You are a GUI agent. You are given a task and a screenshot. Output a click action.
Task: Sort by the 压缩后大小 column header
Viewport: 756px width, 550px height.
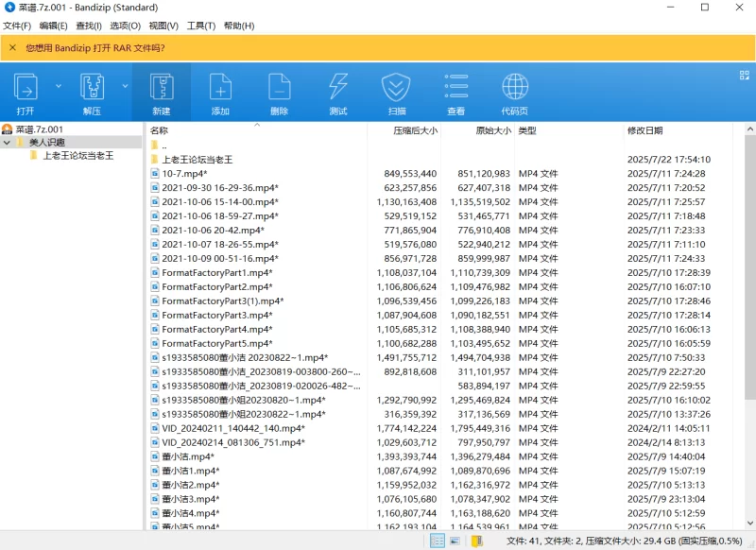coord(415,130)
